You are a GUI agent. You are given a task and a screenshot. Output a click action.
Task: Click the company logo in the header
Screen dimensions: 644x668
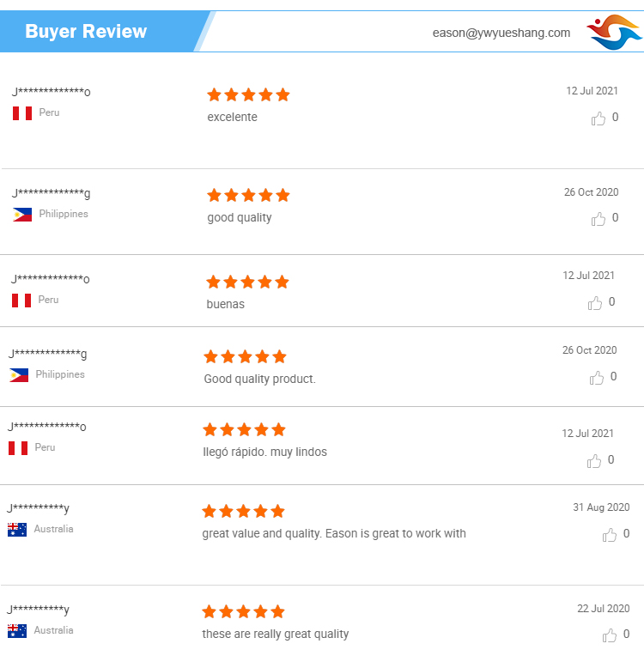[x=614, y=32]
